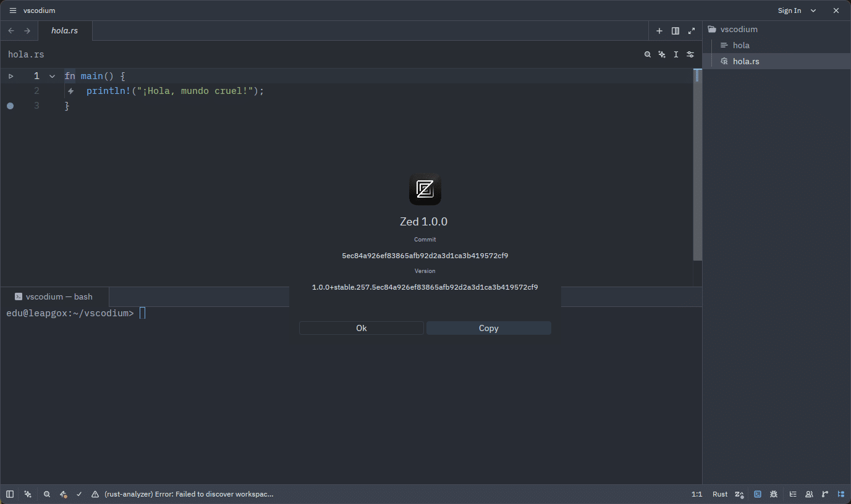Switch to the hola.rs editor tab

tap(65, 31)
